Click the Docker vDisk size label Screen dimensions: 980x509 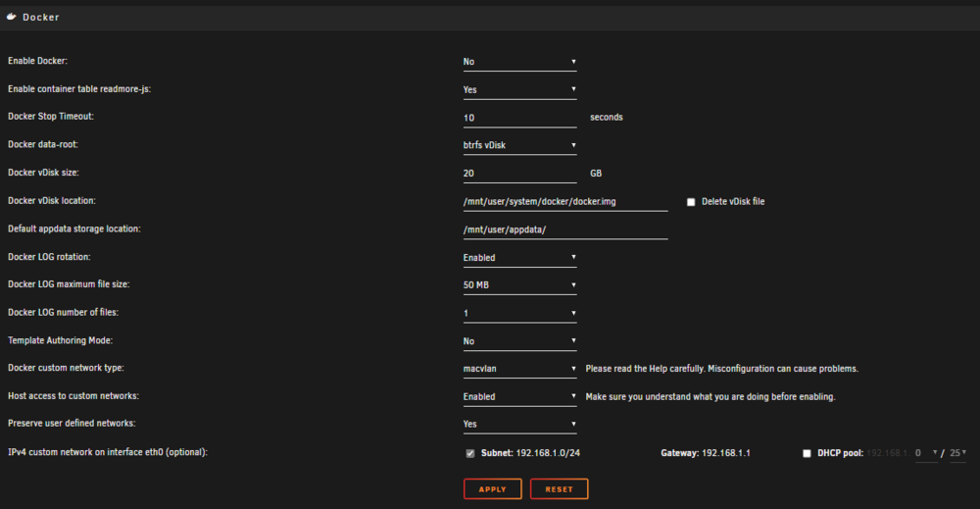click(x=43, y=173)
